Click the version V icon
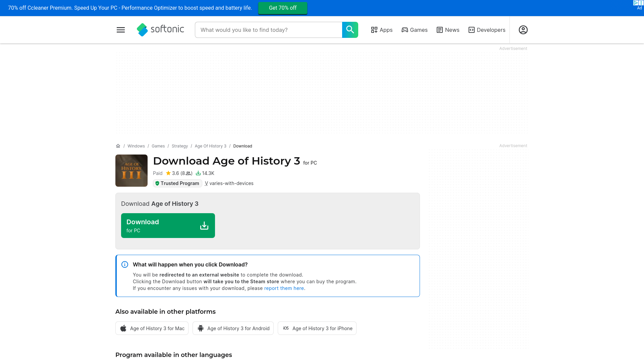Image resolution: width=644 pixels, height=362 pixels. (x=206, y=183)
